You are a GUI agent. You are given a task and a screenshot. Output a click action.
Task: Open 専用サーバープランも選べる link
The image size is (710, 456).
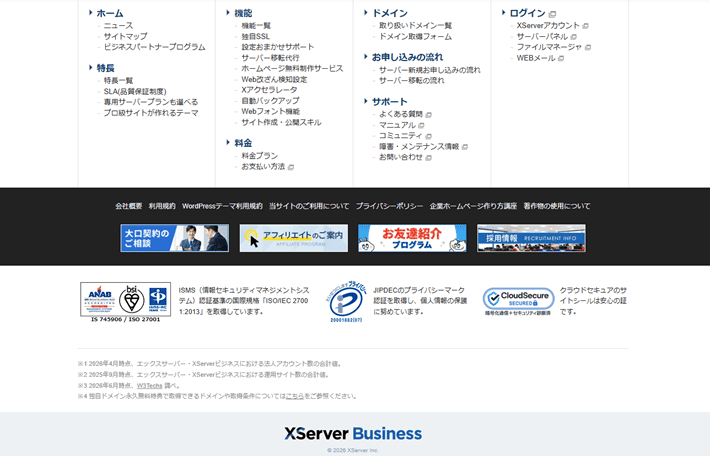151,102
